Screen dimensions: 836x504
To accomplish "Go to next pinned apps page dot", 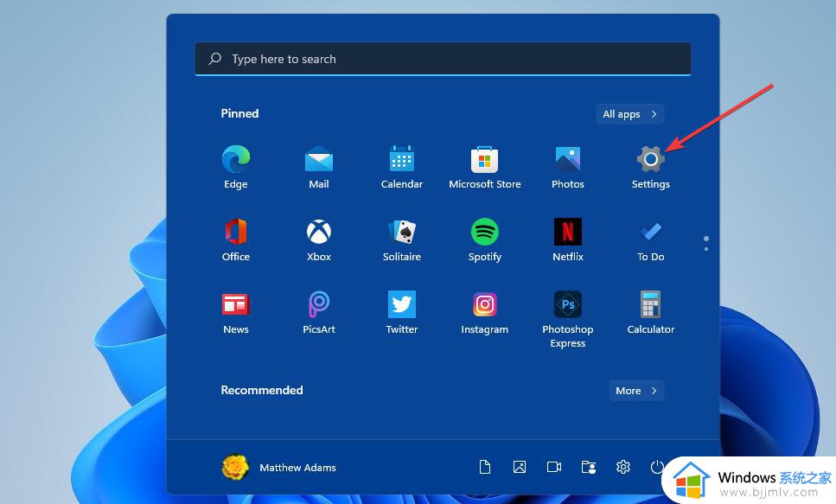I will [x=706, y=248].
